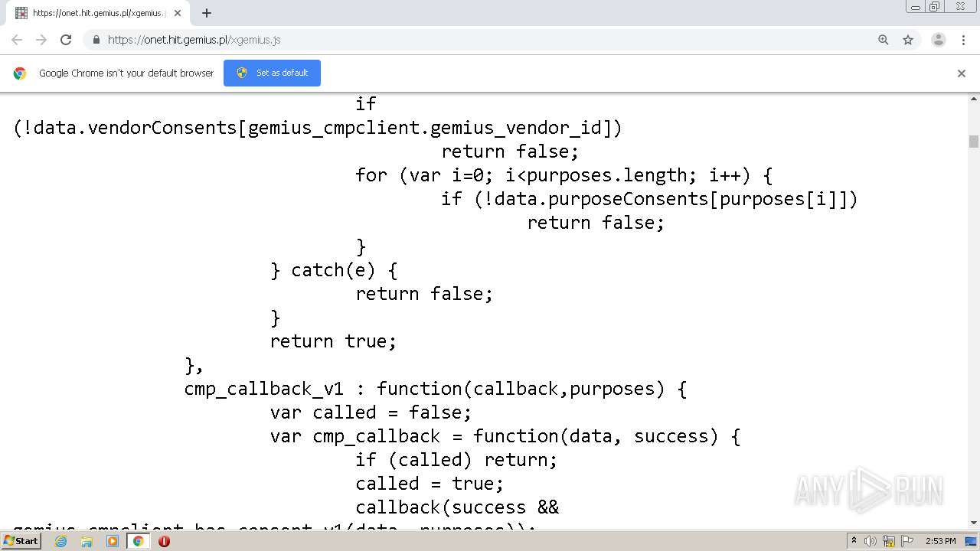
Task: Open the Windows Start menu
Action: coord(21,541)
